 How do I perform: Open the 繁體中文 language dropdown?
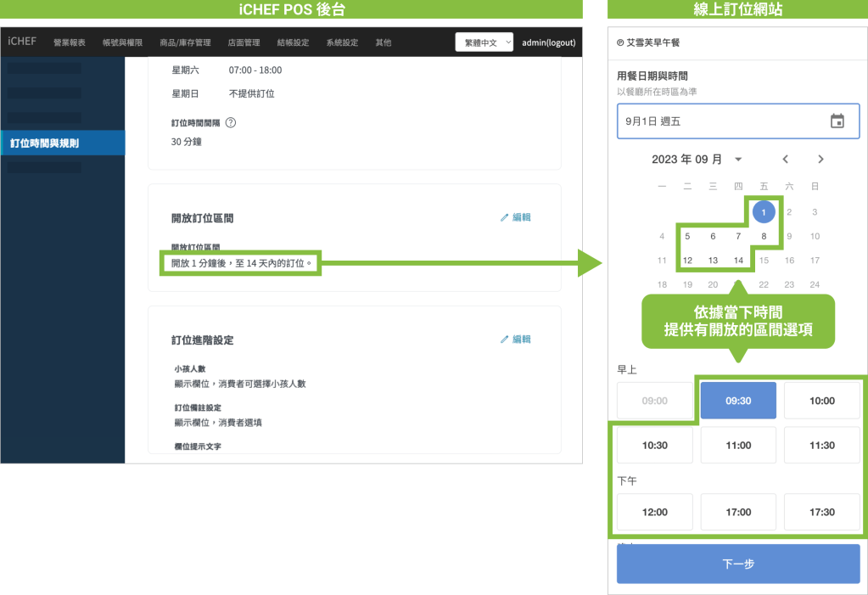point(484,42)
